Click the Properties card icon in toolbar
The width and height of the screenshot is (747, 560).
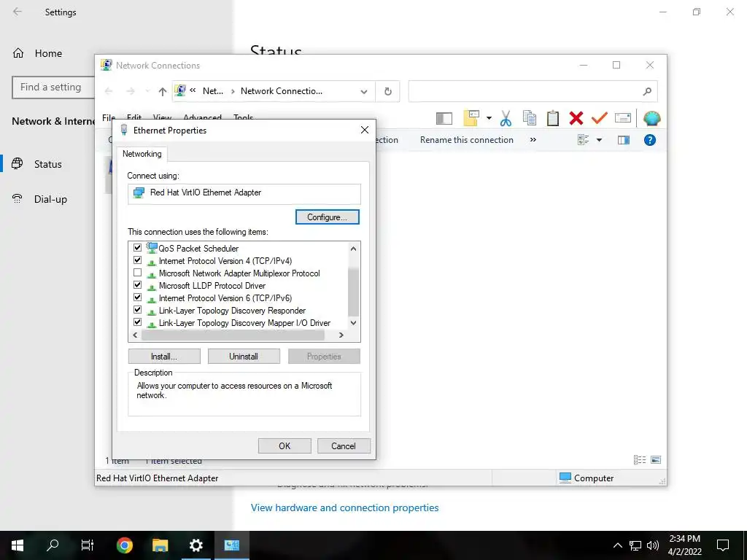(623, 117)
